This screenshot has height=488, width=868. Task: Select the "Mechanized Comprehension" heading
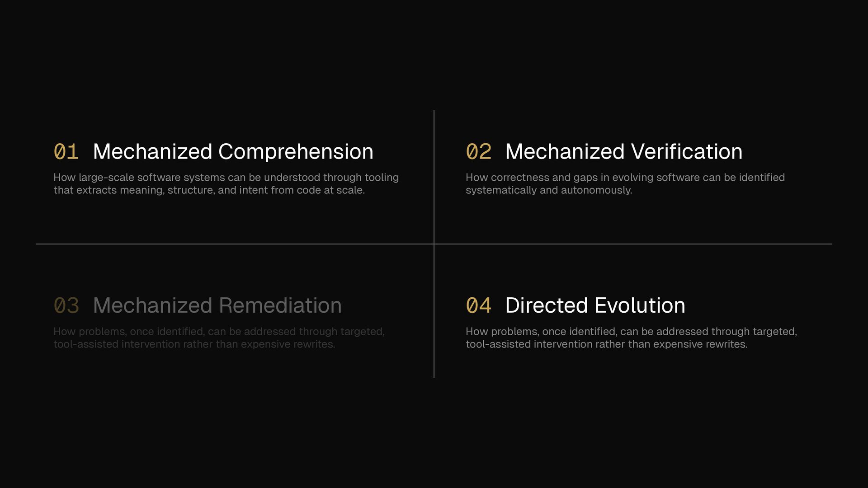(233, 152)
